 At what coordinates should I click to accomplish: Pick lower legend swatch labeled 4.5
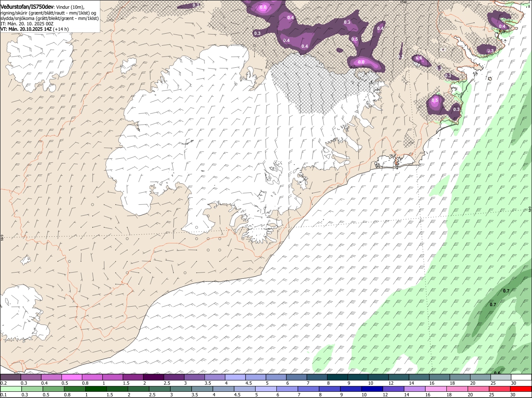[245, 389]
